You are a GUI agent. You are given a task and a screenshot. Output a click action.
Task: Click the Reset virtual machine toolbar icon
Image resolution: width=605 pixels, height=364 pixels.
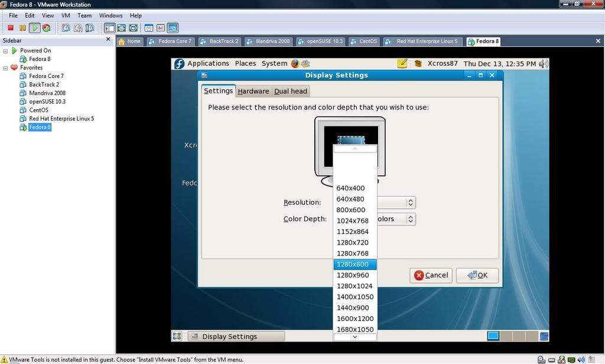pyautogui.click(x=47, y=28)
